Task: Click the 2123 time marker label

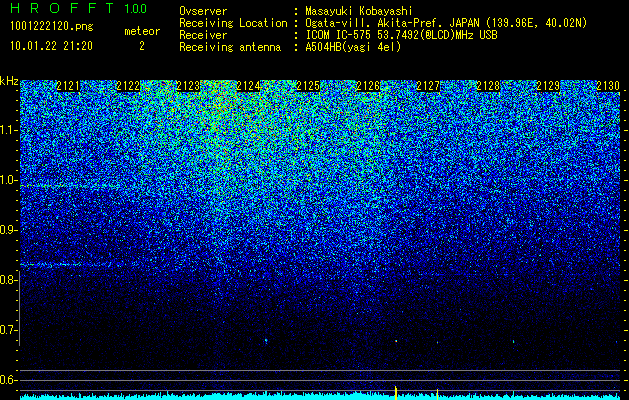Action: click(188, 86)
